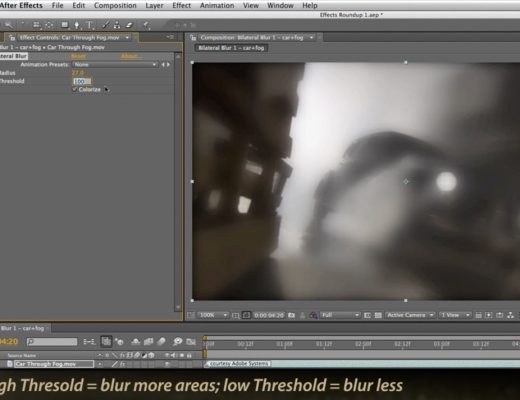
Task: Select the Pen tool
Action: click(x=77, y=25)
